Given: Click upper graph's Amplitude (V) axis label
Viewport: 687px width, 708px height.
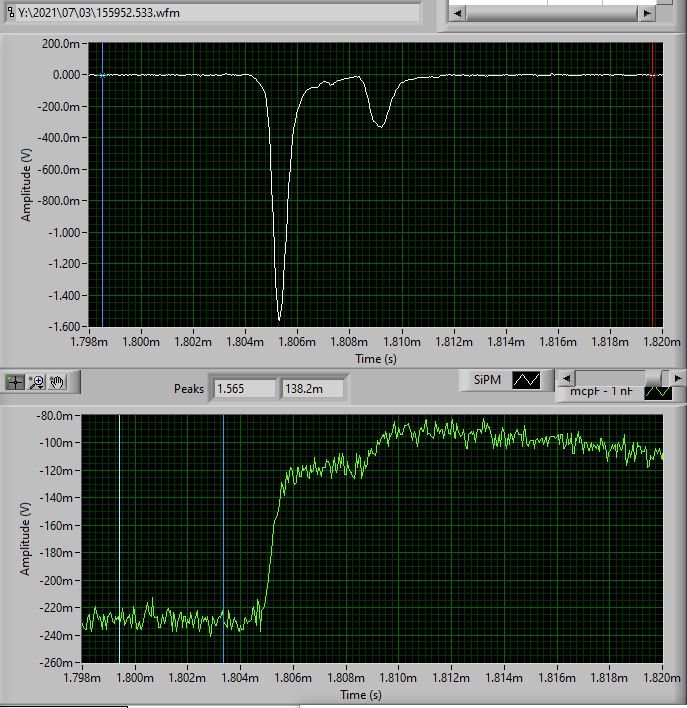Looking at the screenshot, I should pyautogui.click(x=26, y=185).
